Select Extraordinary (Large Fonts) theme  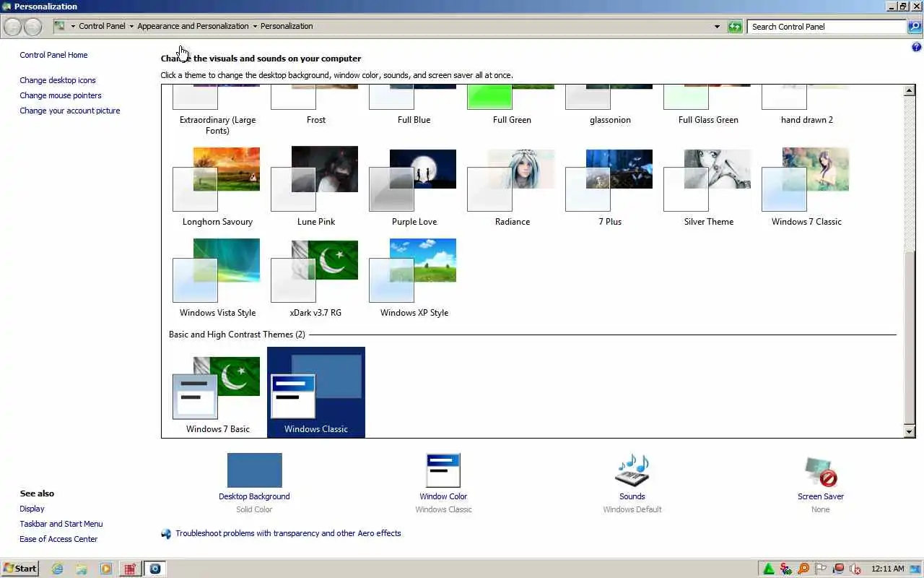[x=217, y=111]
